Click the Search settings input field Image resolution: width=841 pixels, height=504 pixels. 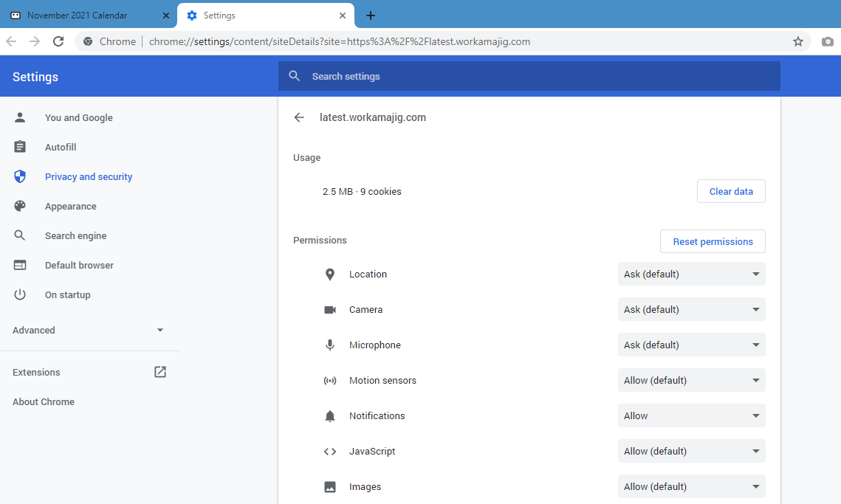point(529,76)
